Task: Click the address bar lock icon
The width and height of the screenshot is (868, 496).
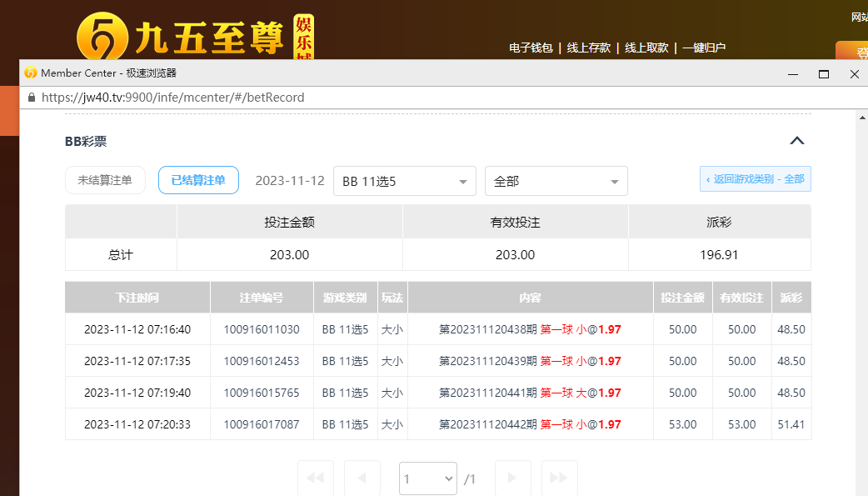Action: tap(32, 98)
